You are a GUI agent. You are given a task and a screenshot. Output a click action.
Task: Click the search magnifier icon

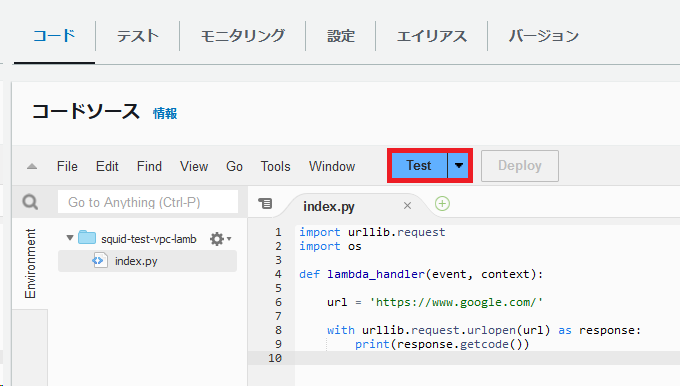pos(30,202)
